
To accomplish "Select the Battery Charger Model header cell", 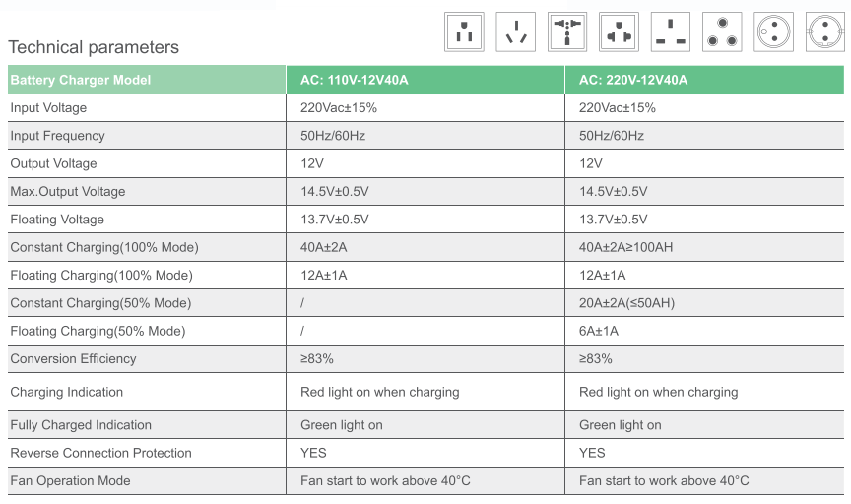I will [147, 80].
